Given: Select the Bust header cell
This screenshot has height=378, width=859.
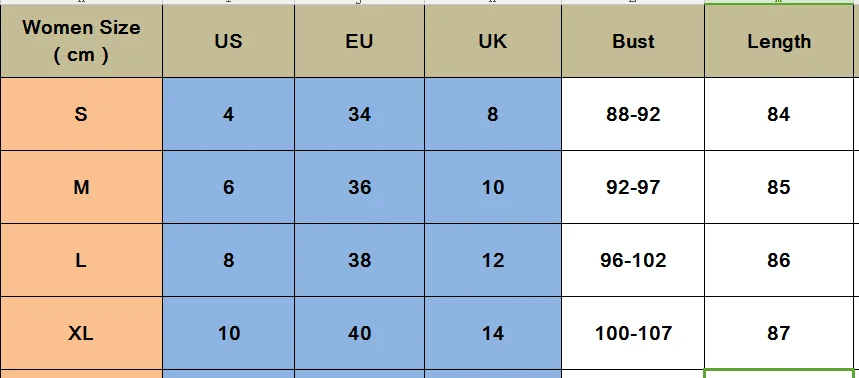Looking at the screenshot, I should pyautogui.click(x=633, y=41).
